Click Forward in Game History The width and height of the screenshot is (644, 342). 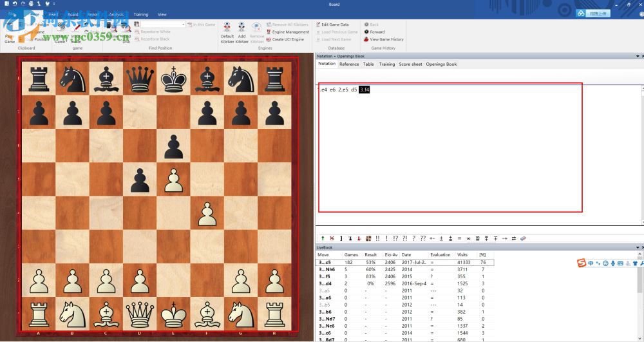pyautogui.click(x=375, y=32)
